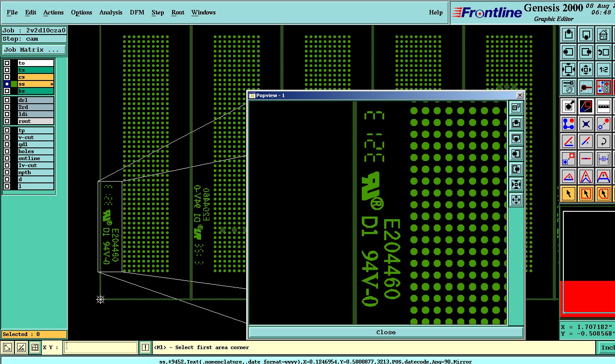Toggle the 'cs' layer checkbox
The image size is (615, 364).
point(7,77)
